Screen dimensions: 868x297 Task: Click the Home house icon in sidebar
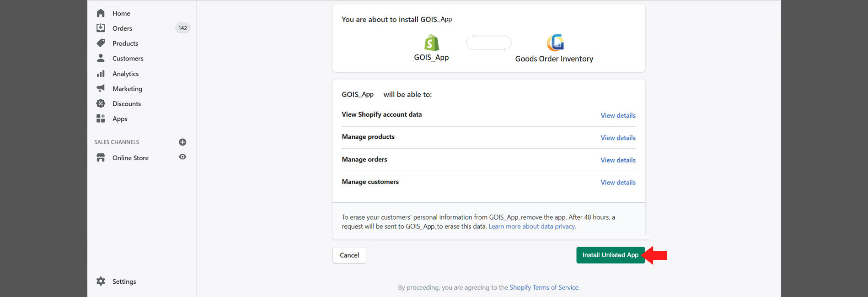point(101,13)
